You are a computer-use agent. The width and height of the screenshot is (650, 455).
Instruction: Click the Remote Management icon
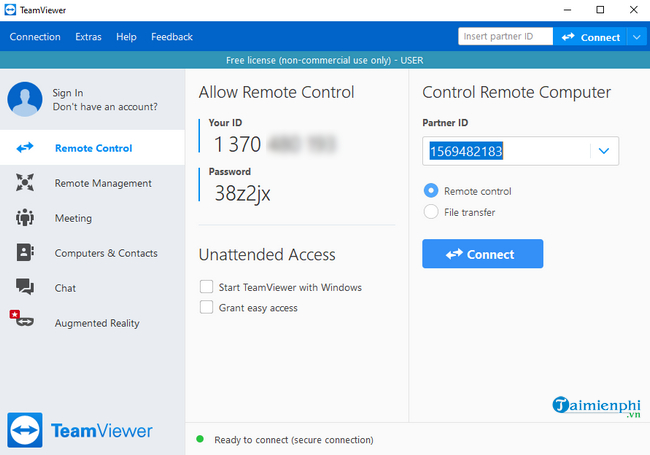click(25, 182)
